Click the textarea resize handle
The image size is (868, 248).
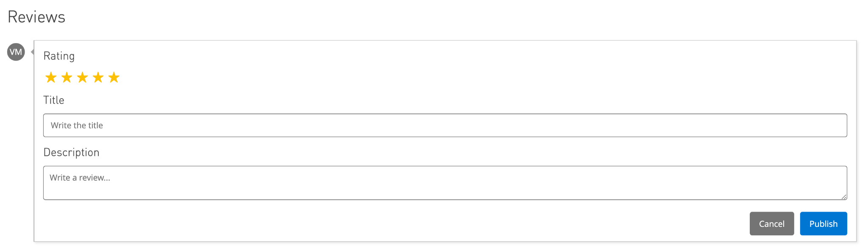[x=844, y=197]
